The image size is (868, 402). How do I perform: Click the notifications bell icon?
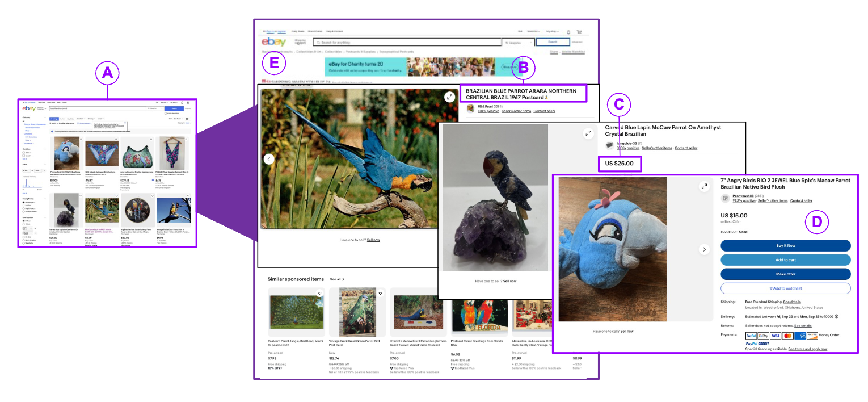coord(568,32)
